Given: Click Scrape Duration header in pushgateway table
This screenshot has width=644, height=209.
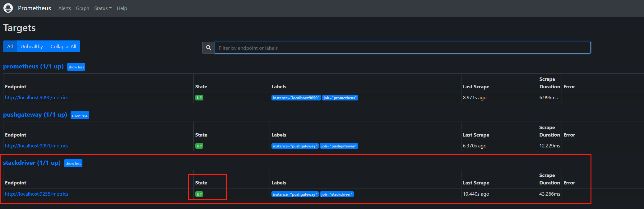Looking at the screenshot, I should pos(550,131).
